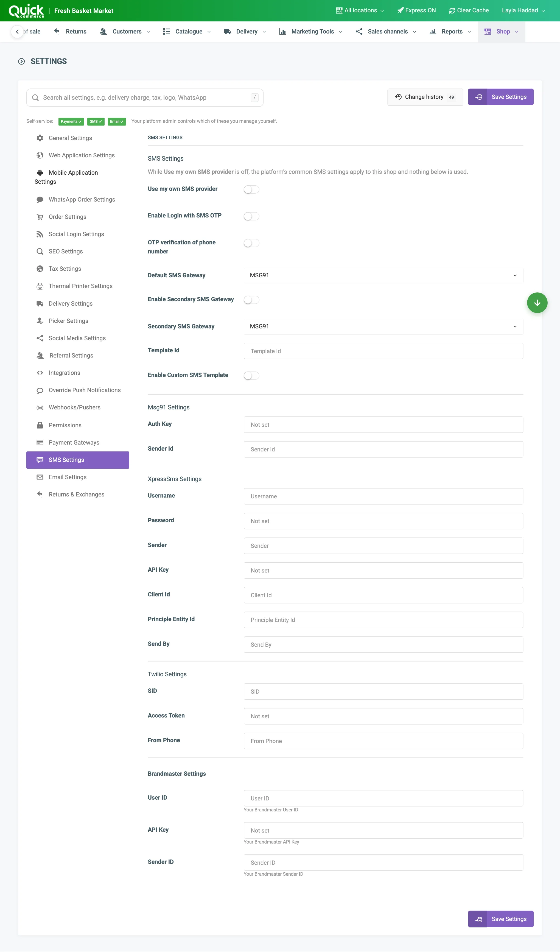This screenshot has height=952, width=560.
Task: Click the Picker Settings person icon
Action: pos(40,321)
